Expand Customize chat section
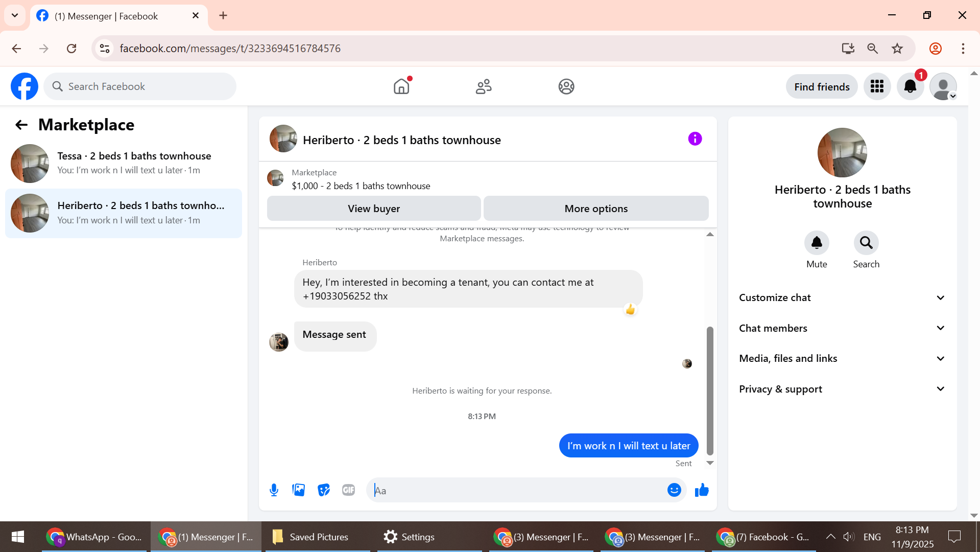 click(842, 297)
